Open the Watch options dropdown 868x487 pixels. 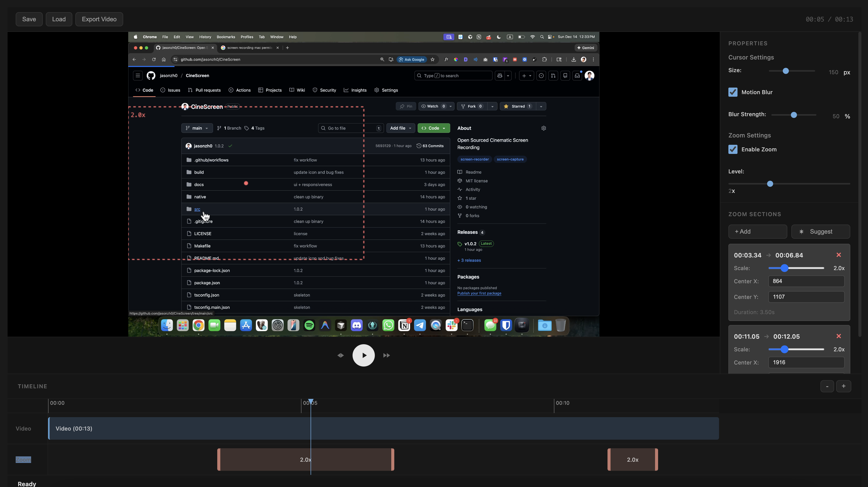pos(451,106)
